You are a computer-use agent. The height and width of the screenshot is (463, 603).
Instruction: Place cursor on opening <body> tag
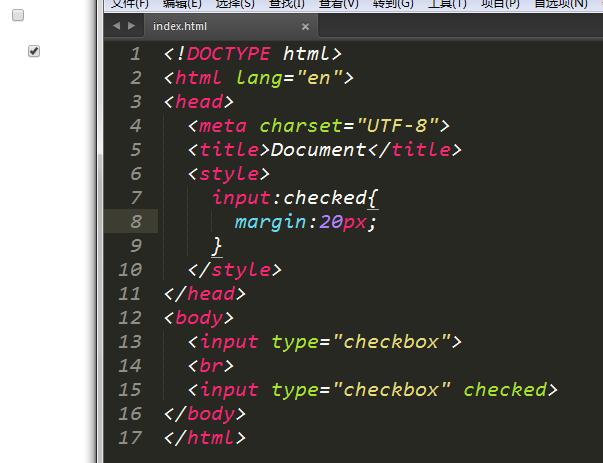(x=199, y=318)
